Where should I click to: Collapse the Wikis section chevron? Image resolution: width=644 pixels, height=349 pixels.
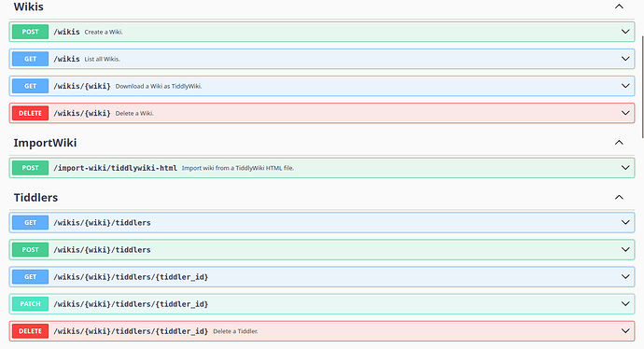click(x=619, y=7)
